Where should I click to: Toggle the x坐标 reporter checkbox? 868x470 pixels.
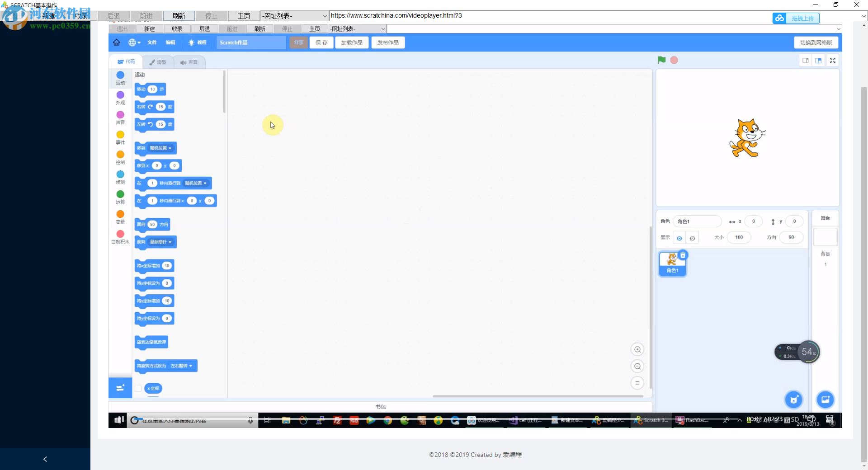click(138, 388)
